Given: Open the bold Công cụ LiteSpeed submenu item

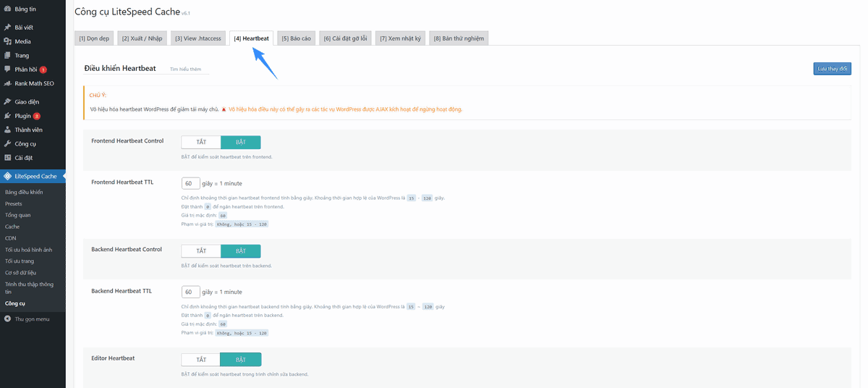Looking at the screenshot, I should 15,304.
